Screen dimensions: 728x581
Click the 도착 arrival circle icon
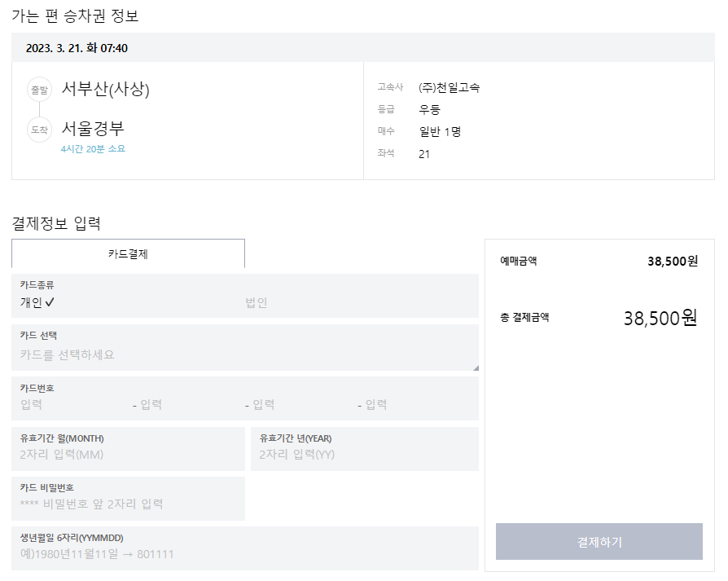tap(39, 130)
